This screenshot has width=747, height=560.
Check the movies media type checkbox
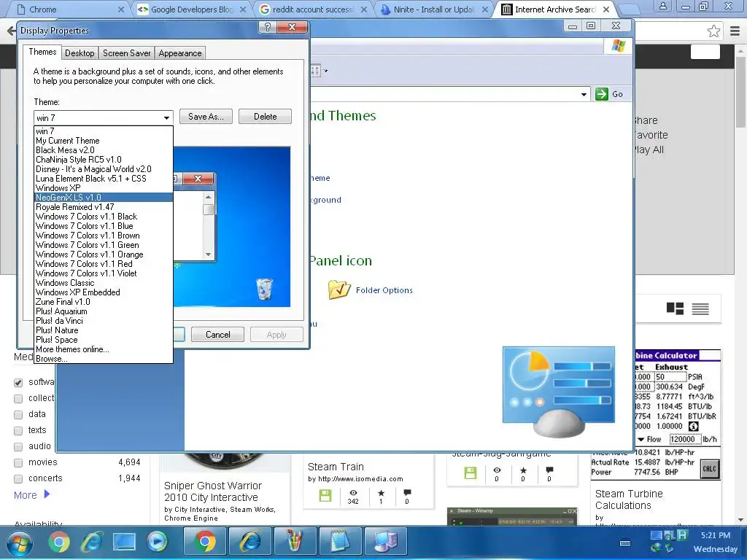pos(18,462)
